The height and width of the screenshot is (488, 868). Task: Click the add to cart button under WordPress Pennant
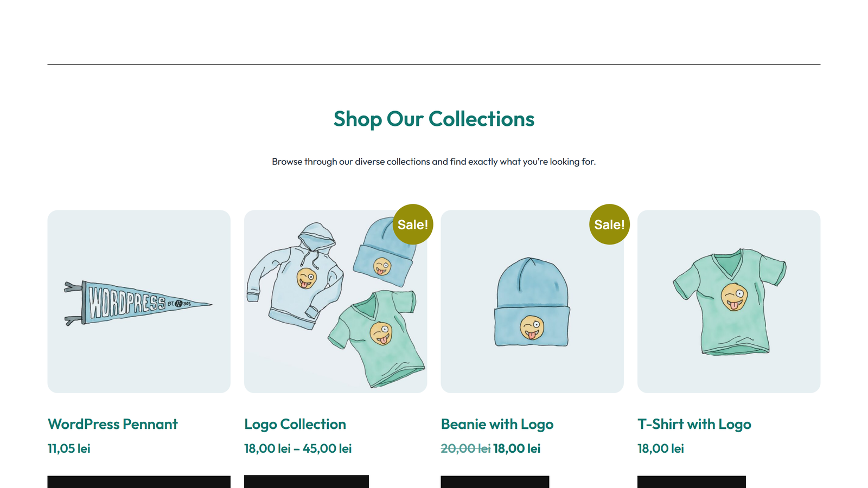coord(138,483)
